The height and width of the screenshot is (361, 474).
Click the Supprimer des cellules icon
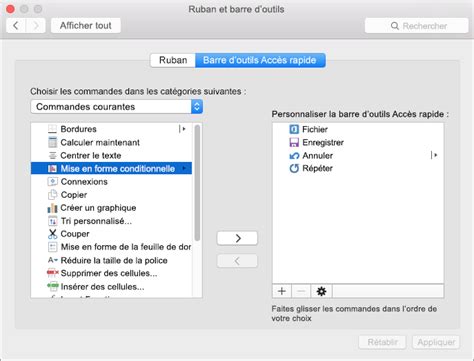click(53, 273)
